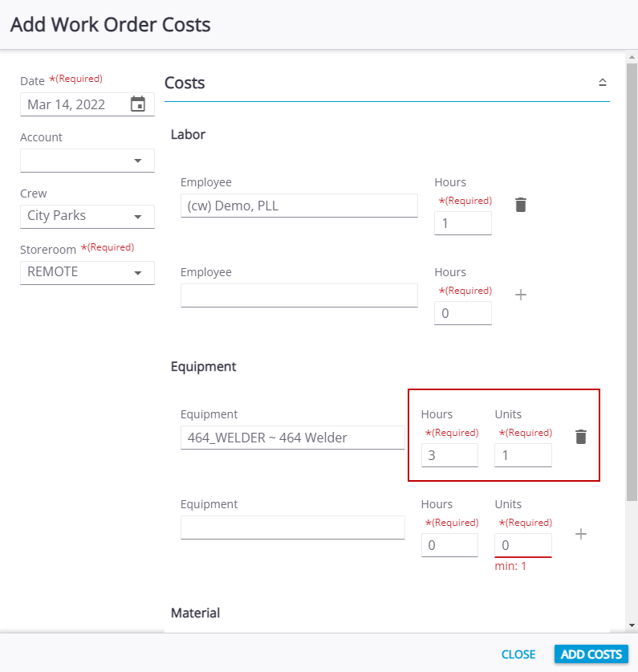Click the Equipment section heading
This screenshot has width=638, height=672.
[x=204, y=366]
